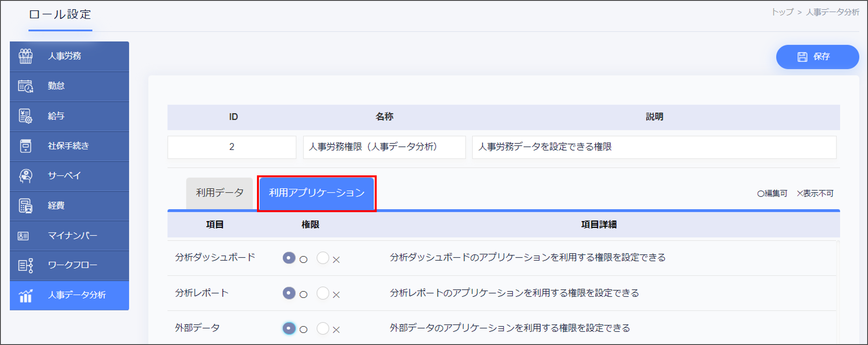Click the ○編集可 legend text

pos(772,194)
